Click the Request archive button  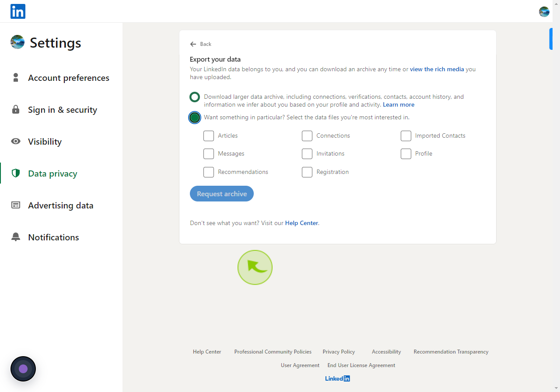tap(222, 194)
